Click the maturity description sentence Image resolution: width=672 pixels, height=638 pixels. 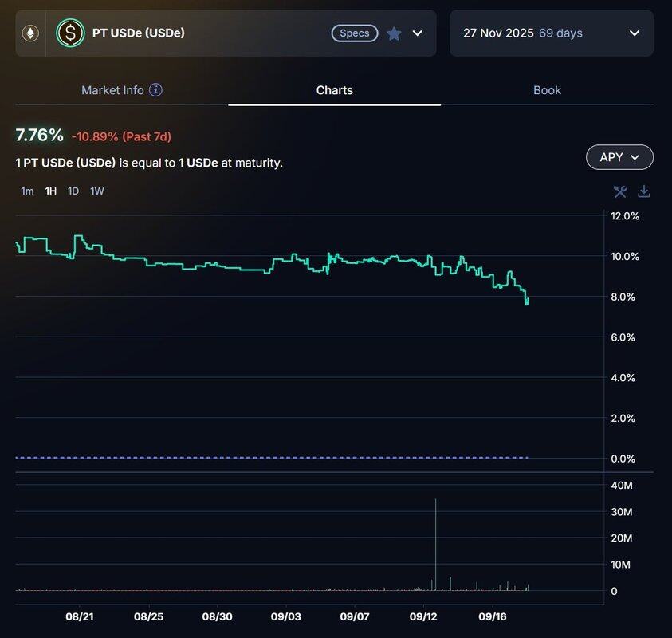coord(149,163)
